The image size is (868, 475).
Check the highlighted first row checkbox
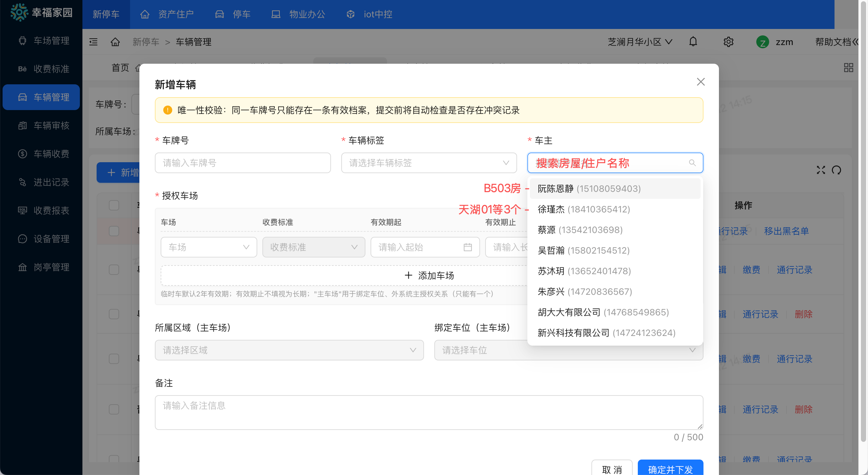pos(114,231)
